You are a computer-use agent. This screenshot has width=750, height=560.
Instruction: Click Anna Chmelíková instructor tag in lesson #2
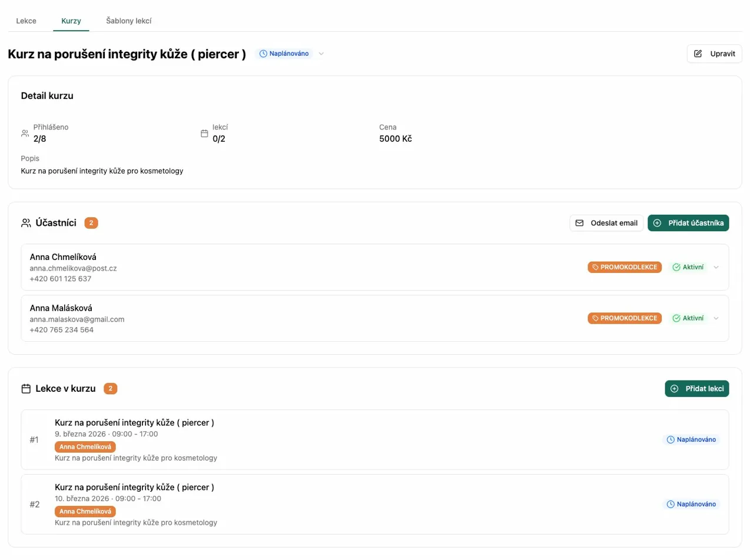(x=85, y=511)
